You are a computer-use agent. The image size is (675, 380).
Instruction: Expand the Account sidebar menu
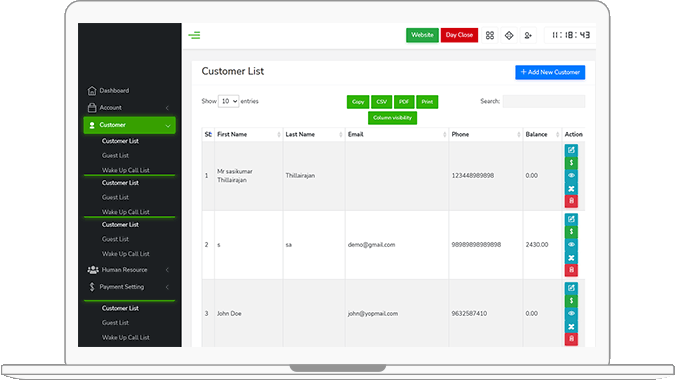[x=129, y=108]
